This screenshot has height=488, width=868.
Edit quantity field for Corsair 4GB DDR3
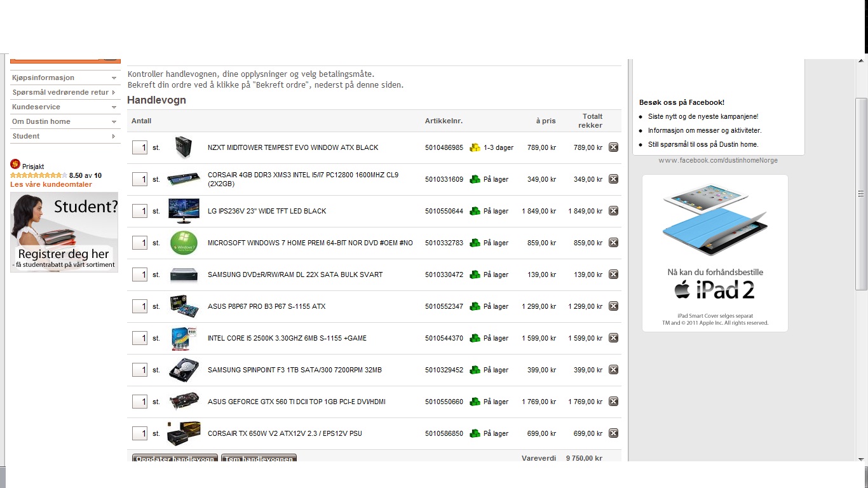click(x=140, y=179)
